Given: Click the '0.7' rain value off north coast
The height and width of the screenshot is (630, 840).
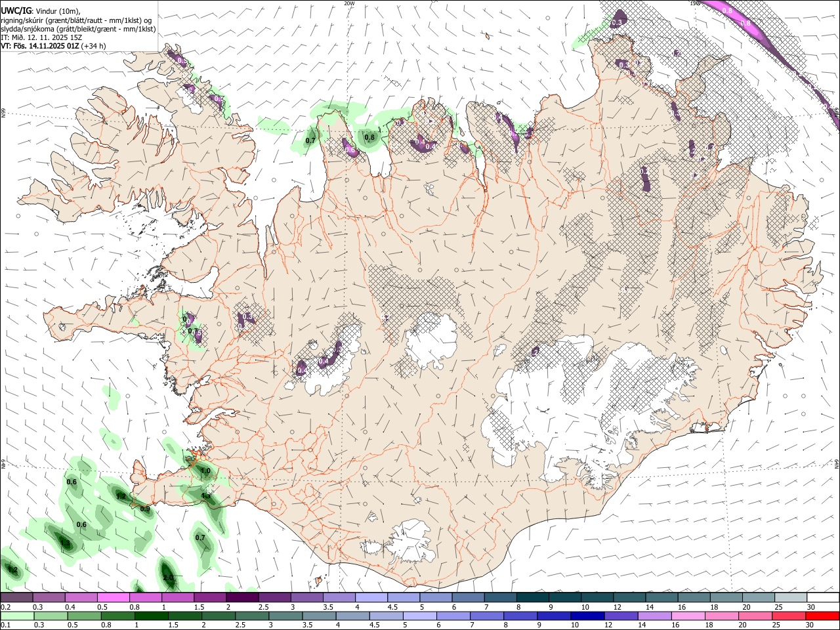Looking at the screenshot, I should coord(311,140).
